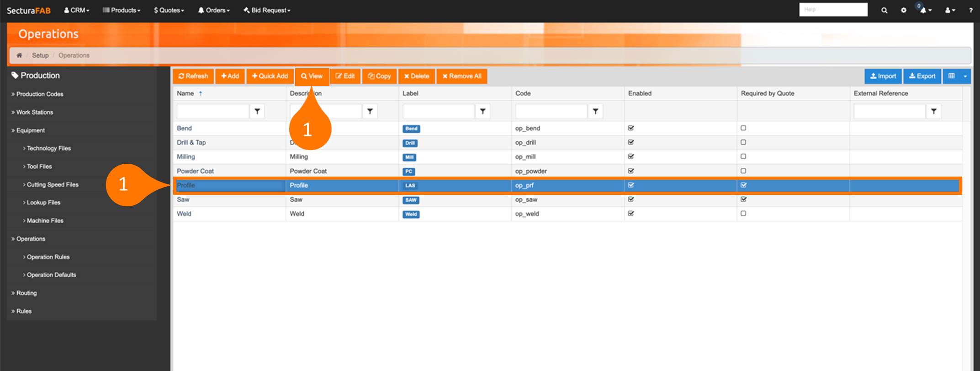Open the notifications bell icon

tap(924, 10)
